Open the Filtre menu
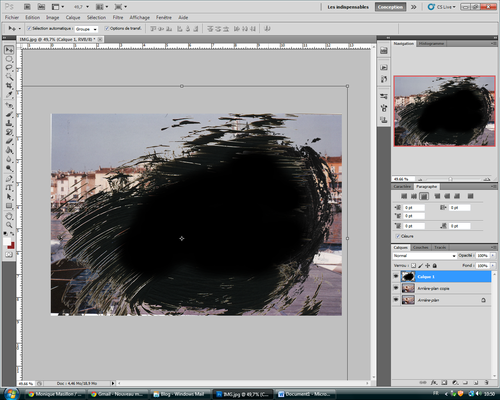Viewport: 500px width, 400px height. (x=118, y=17)
